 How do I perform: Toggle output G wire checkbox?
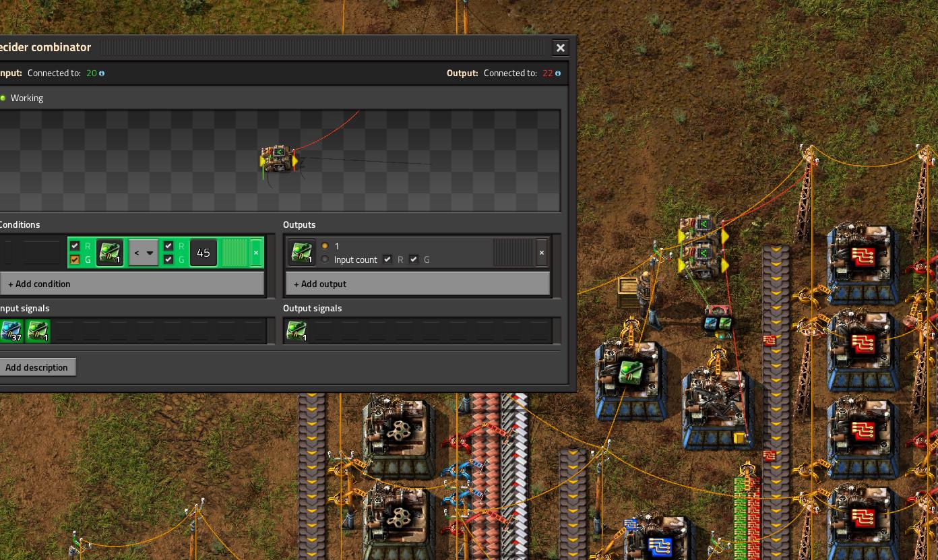tap(414, 259)
